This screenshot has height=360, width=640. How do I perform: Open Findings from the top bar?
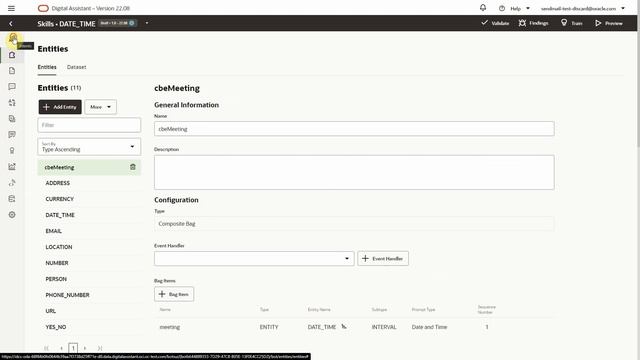click(x=533, y=23)
